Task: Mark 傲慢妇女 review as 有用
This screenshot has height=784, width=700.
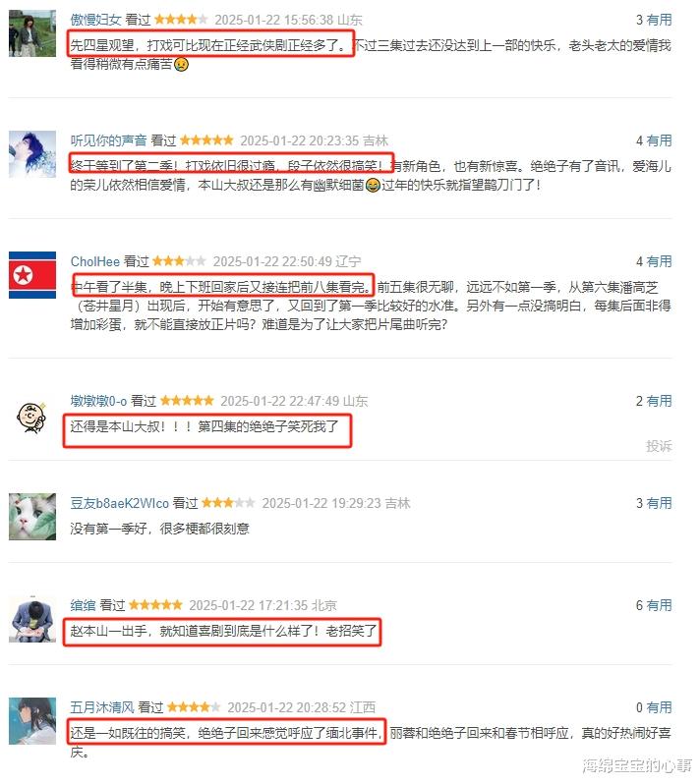Action: (x=659, y=20)
